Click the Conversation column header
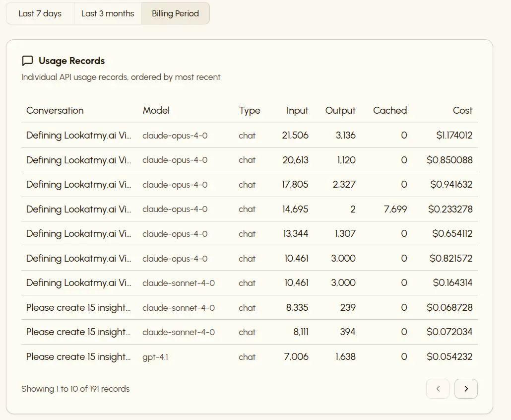Viewport: 511px width, 420px height. (x=55, y=111)
